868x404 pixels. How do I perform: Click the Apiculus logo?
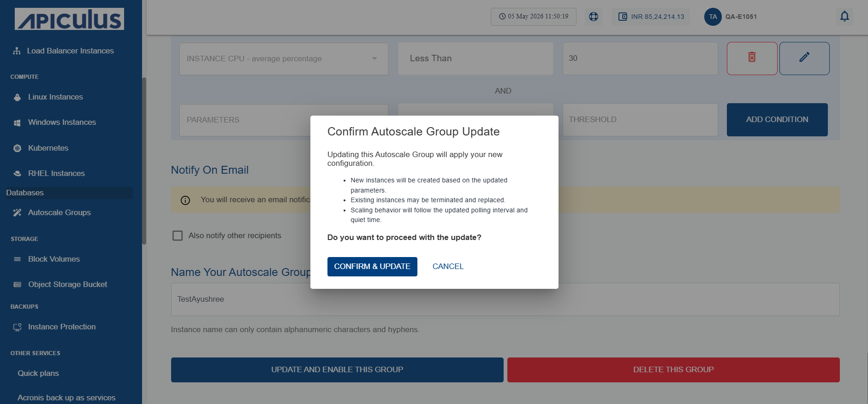[69, 19]
